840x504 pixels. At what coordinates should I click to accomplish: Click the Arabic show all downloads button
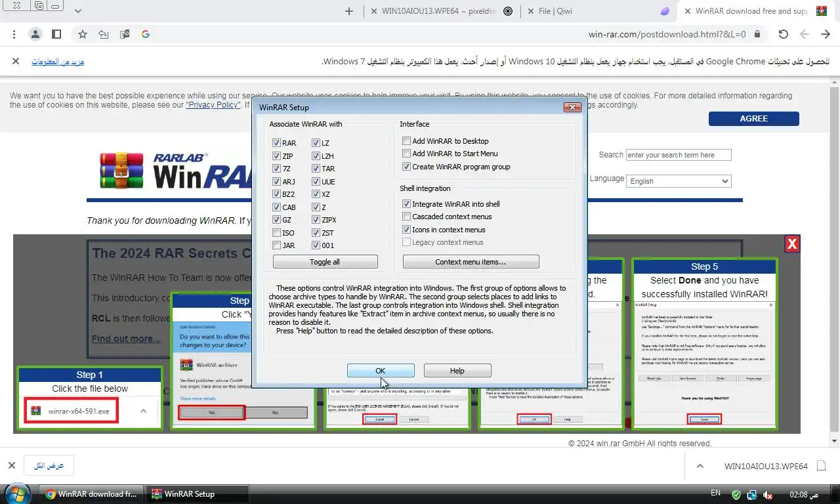(x=49, y=466)
